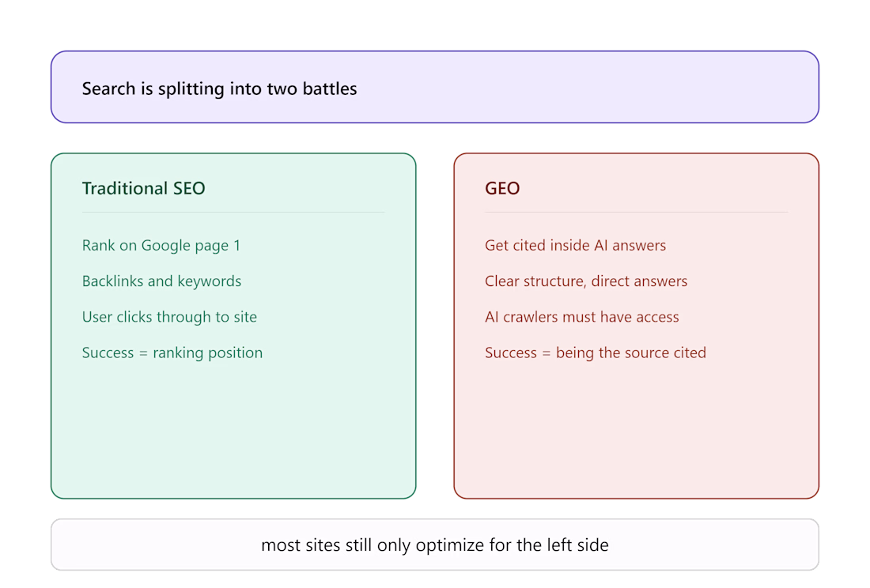The height and width of the screenshot is (588, 870).
Task: Select the GEO heading
Action: click(502, 188)
